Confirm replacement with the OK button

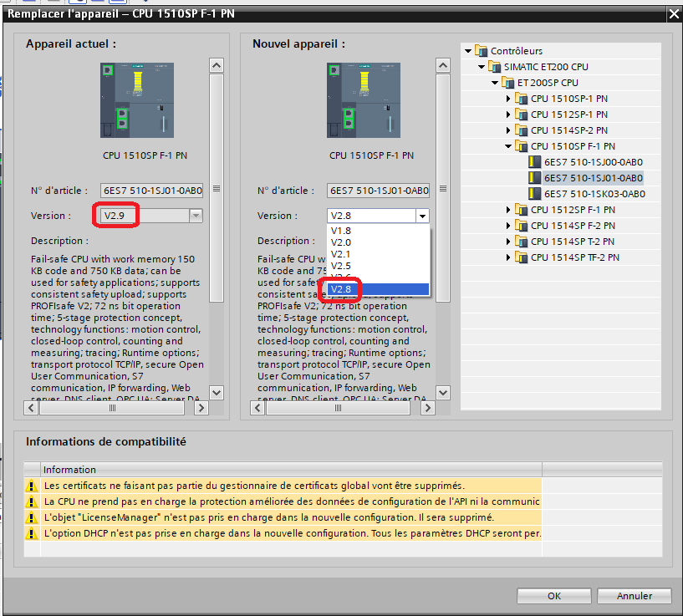553,596
